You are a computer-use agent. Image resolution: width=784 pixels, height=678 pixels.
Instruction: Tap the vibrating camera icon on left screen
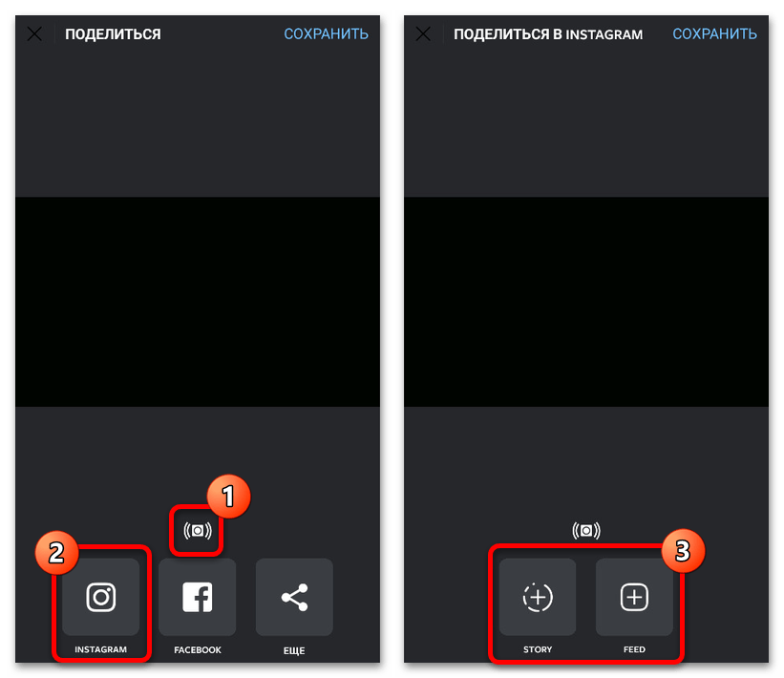[198, 531]
